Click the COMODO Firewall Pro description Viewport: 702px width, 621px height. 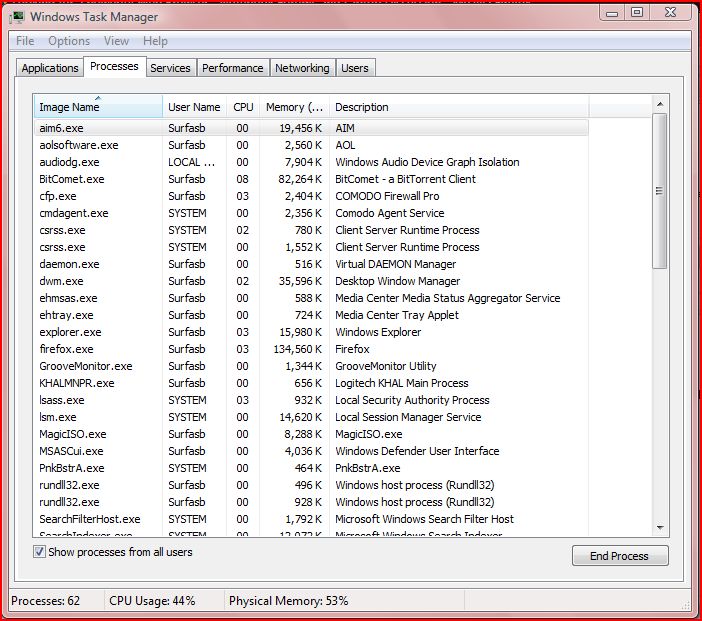tap(387, 196)
